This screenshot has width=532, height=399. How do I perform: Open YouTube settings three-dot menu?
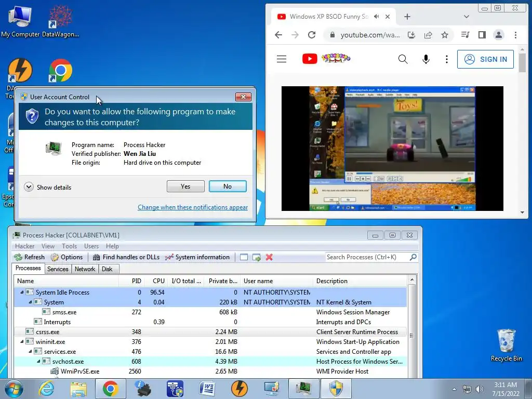click(446, 59)
